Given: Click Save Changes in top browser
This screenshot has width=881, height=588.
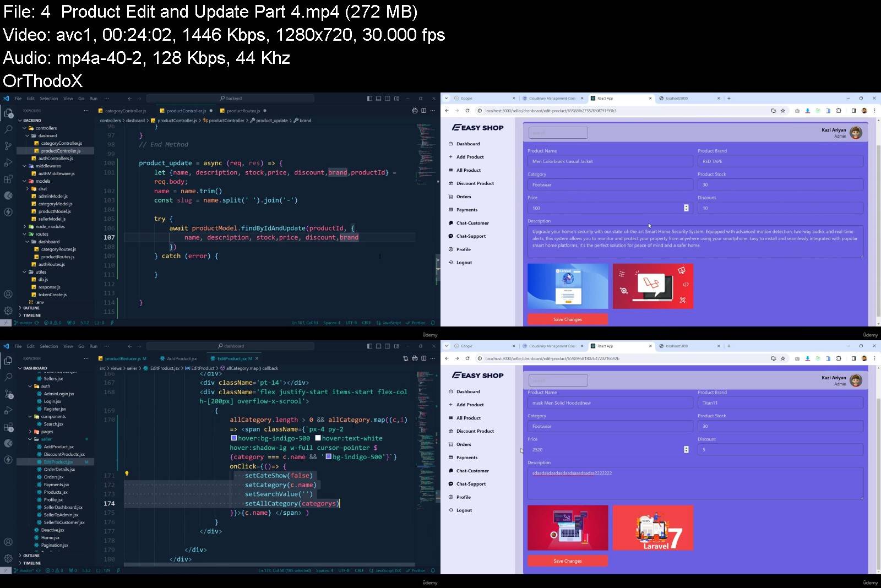Looking at the screenshot, I should pos(568,319).
